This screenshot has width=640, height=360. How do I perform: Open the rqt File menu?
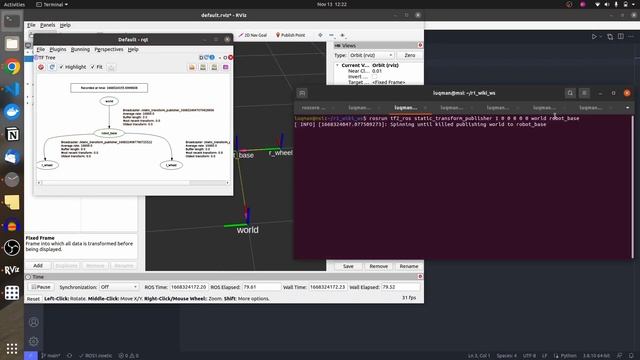41,49
